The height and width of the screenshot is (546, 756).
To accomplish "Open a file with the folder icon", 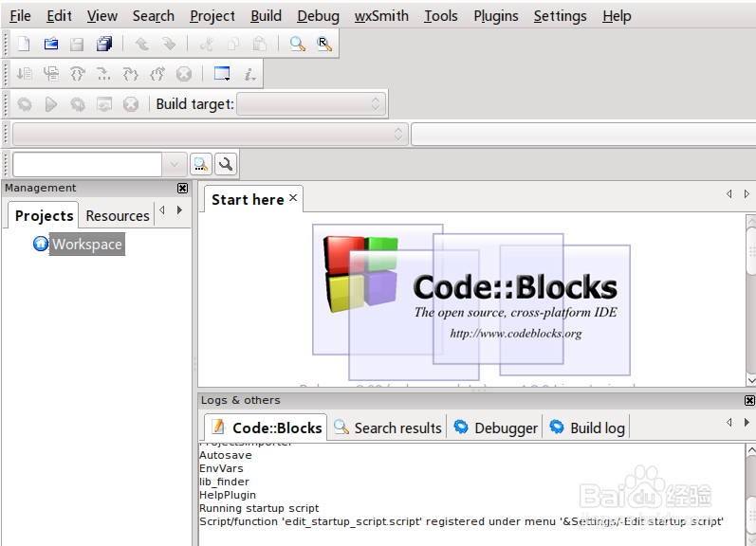I will click(51, 44).
